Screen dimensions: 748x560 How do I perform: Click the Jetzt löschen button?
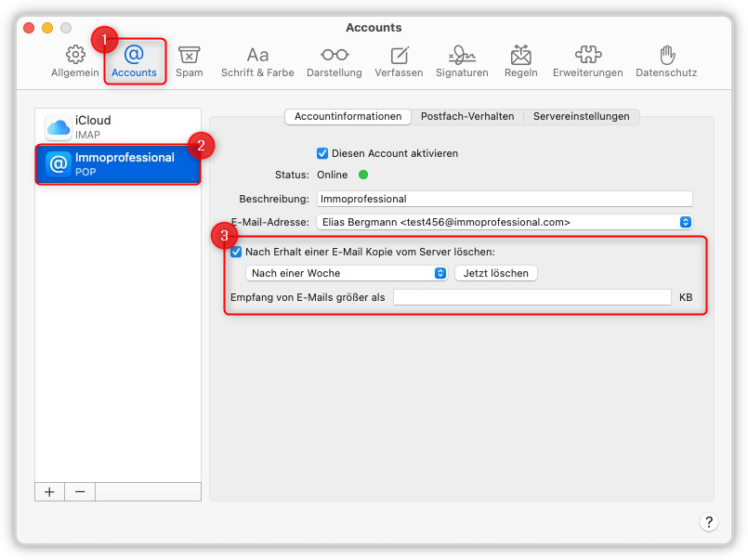496,273
